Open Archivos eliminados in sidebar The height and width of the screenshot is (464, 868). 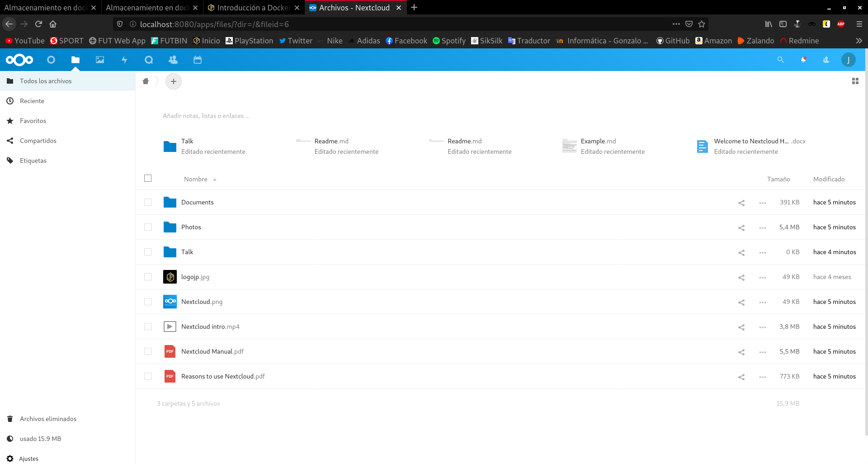point(67,419)
